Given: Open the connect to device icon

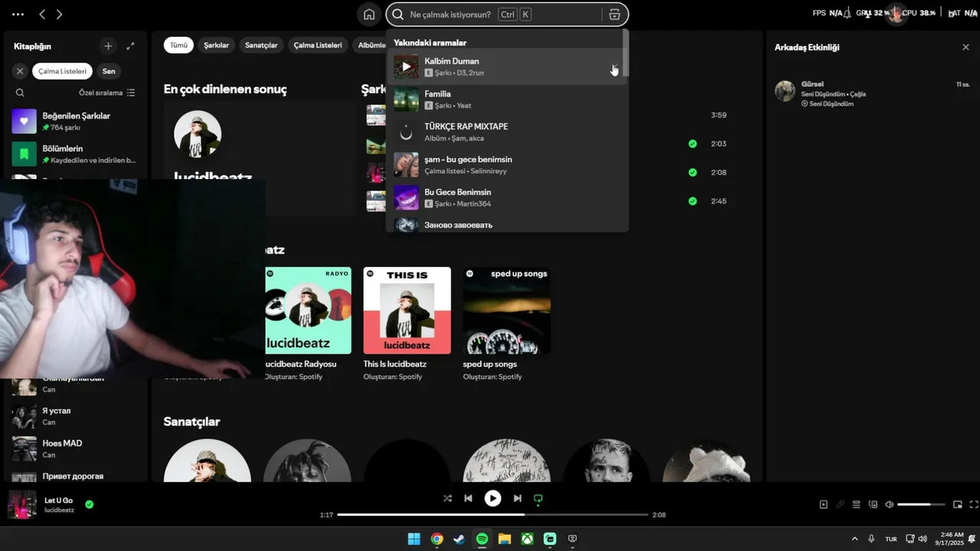Looking at the screenshot, I should [x=873, y=504].
